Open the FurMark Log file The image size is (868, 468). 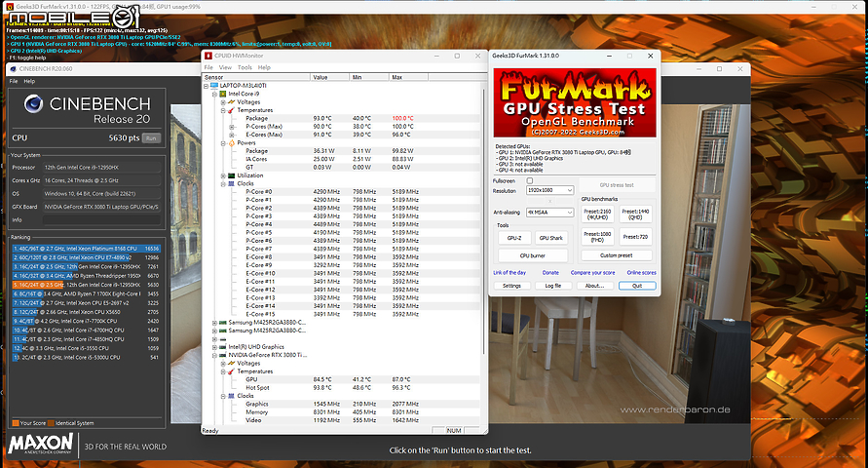553,286
